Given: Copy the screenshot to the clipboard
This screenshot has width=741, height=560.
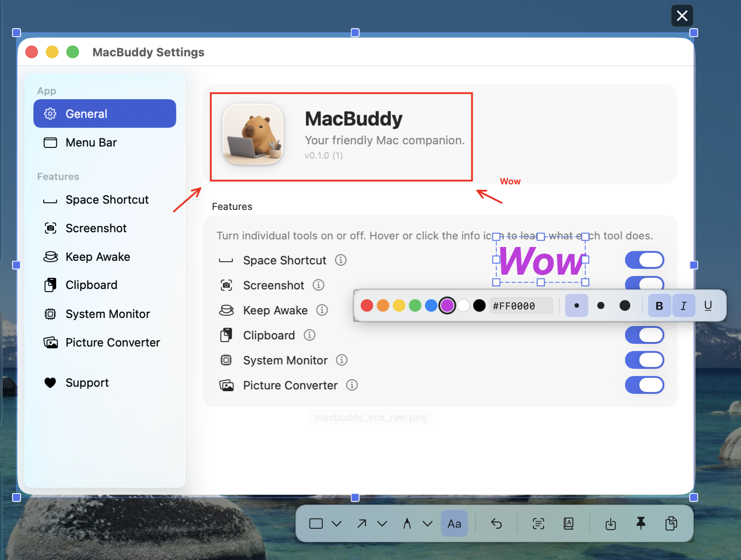Looking at the screenshot, I should coord(671,523).
